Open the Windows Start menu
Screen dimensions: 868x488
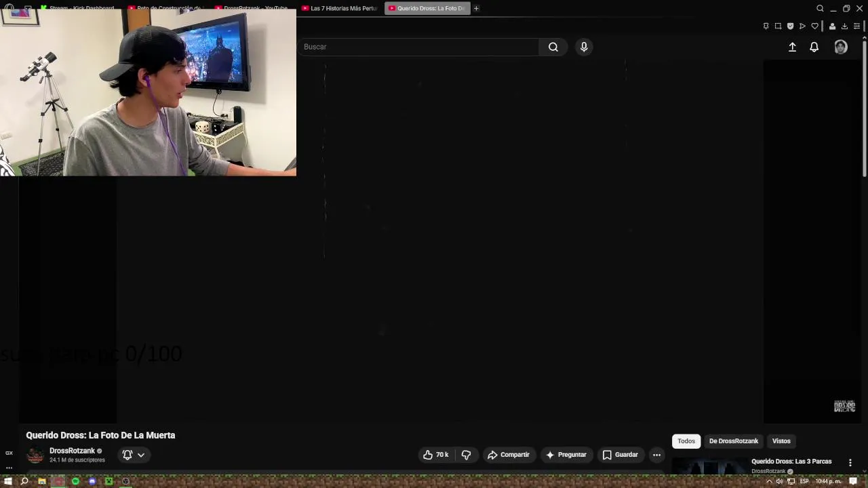(x=8, y=481)
